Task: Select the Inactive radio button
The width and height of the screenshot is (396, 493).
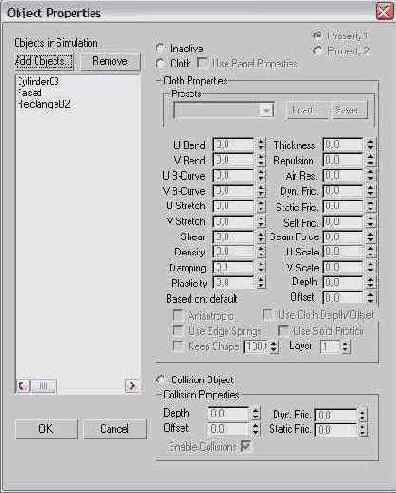Action: click(161, 49)
